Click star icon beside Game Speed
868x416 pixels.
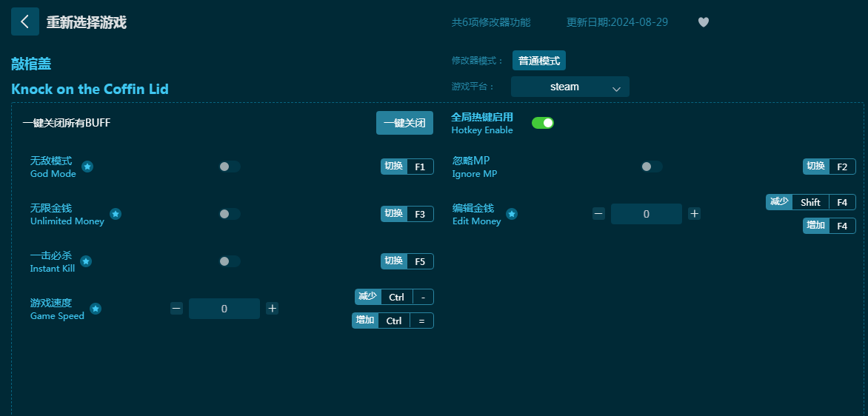(96, 309)
